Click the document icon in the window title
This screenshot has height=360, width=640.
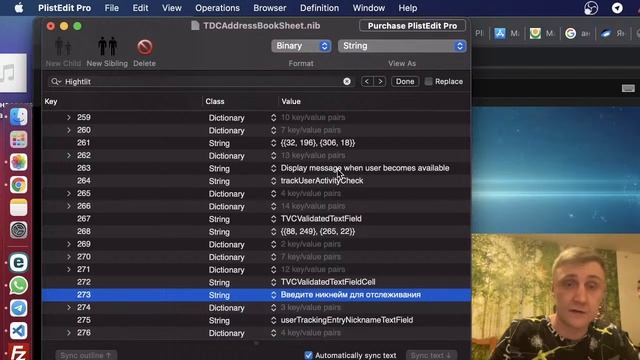pyautogui.click(x=196, y=26)
